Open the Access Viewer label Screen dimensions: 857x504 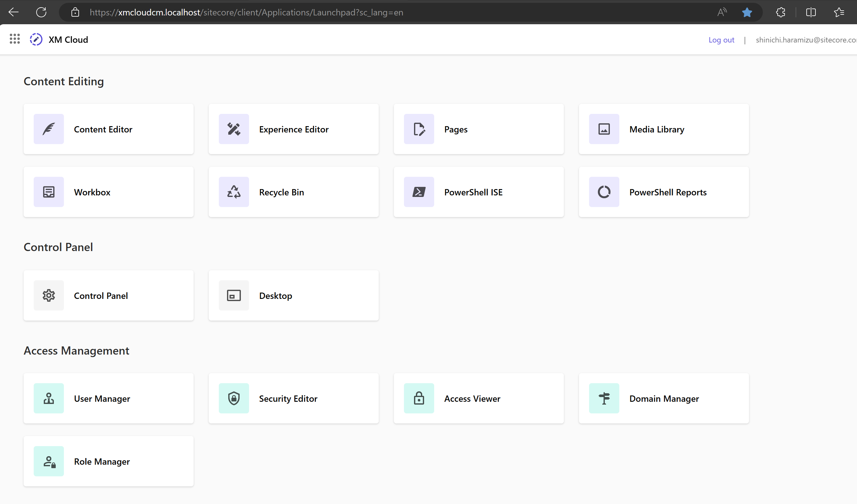click(x=472, y=399)
